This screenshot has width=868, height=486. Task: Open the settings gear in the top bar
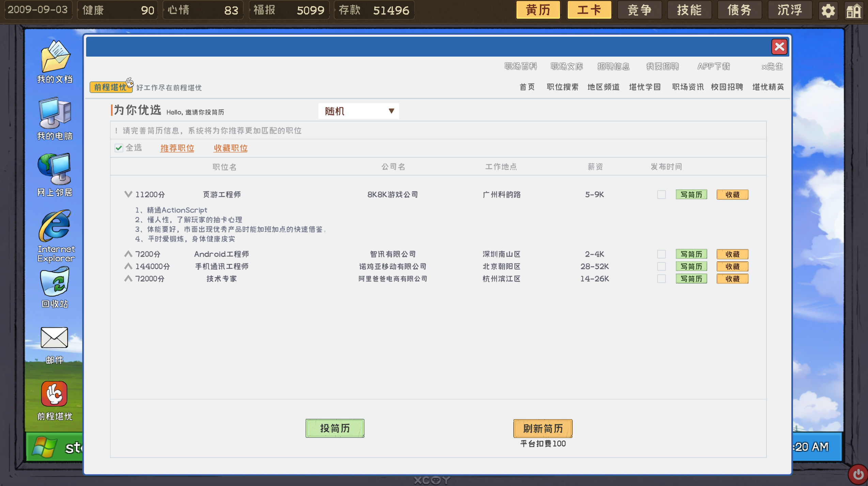click(x=828, y=10)
